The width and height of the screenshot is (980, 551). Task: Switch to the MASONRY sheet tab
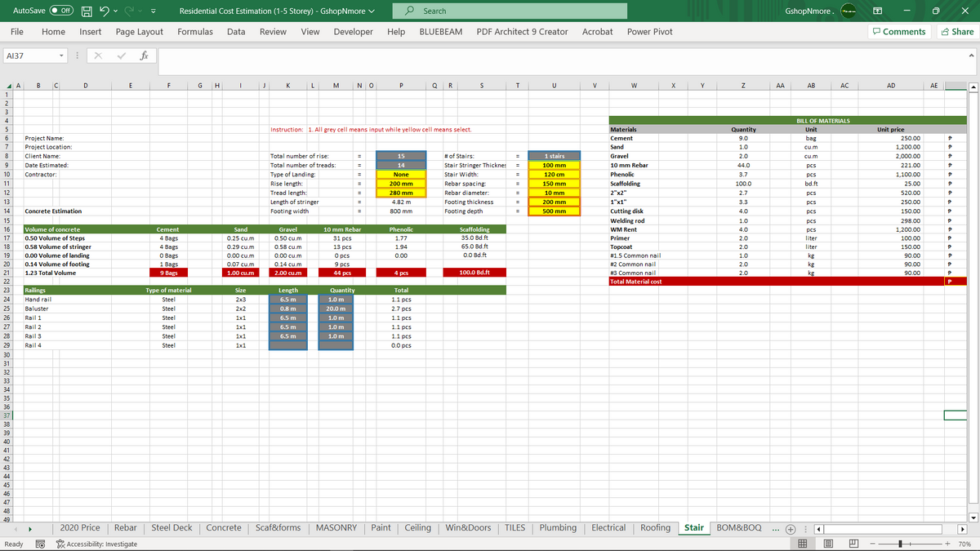coord(336,528)
